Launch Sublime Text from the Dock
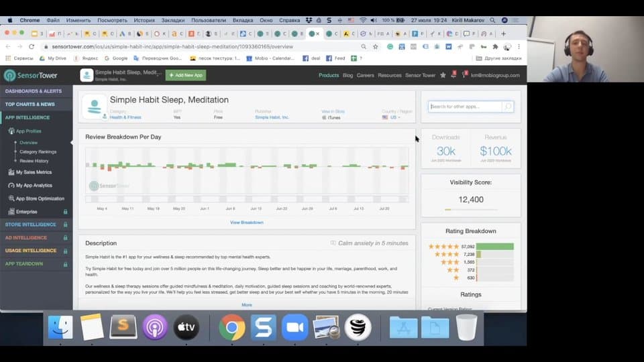This screenshot has width=644, height=362. [x=123, y=327]
